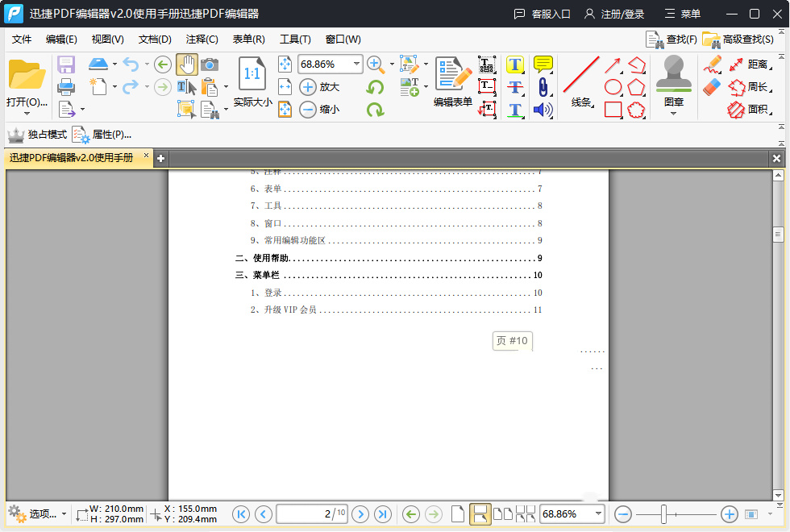Click the Redo arrow icon
Image resolution: width=790 pixels, height=532 pixels.
131,87
